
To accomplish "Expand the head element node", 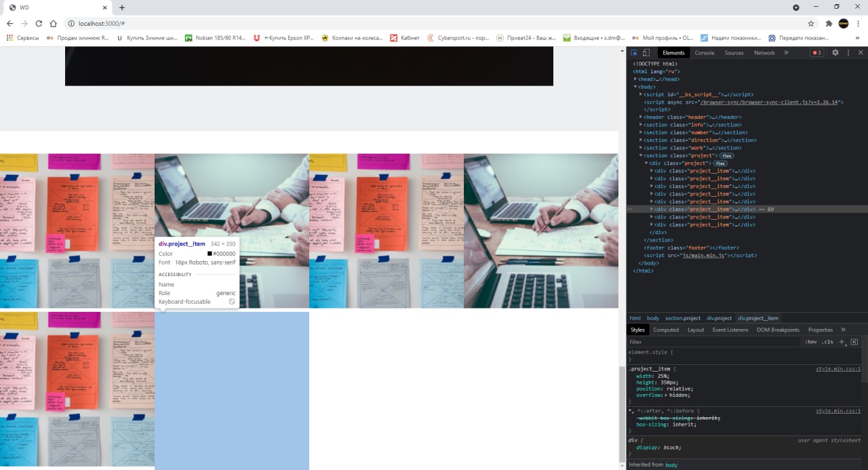I will click(636, 79).
